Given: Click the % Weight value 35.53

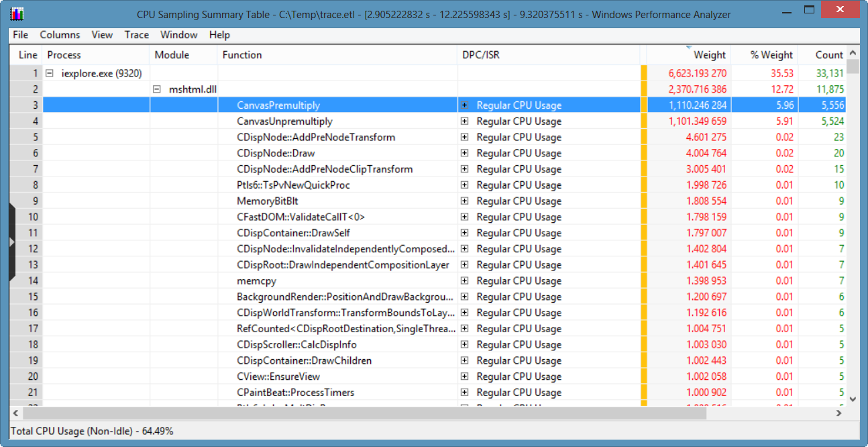Looking at the screenshot, I should [782, 73].
